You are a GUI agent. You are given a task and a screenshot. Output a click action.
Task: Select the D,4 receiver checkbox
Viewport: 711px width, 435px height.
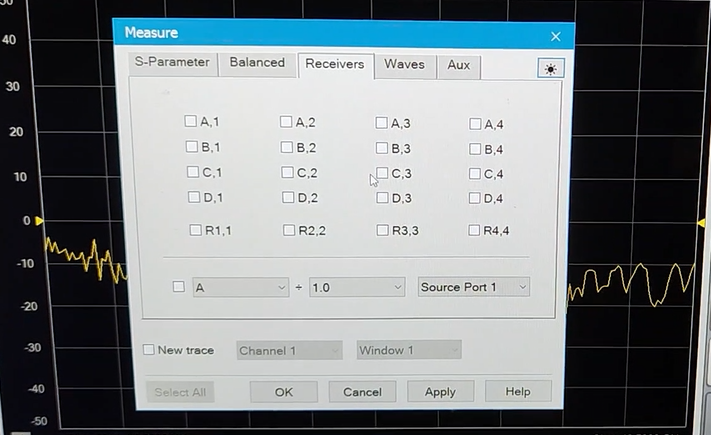coord(474,198)
